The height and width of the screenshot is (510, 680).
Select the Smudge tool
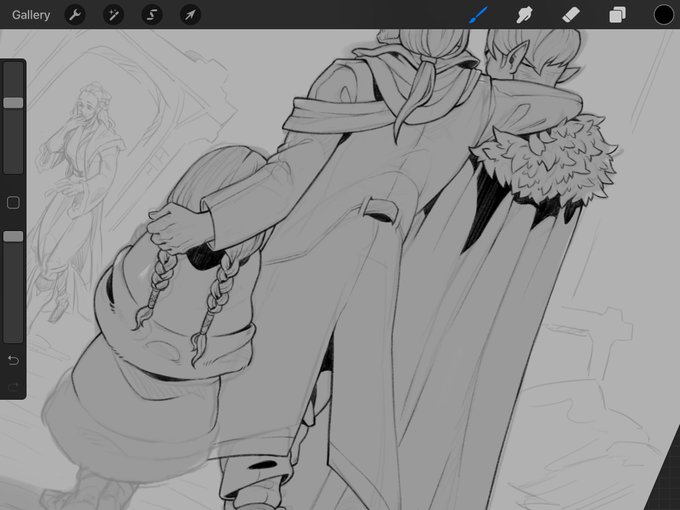pos(524,15)
